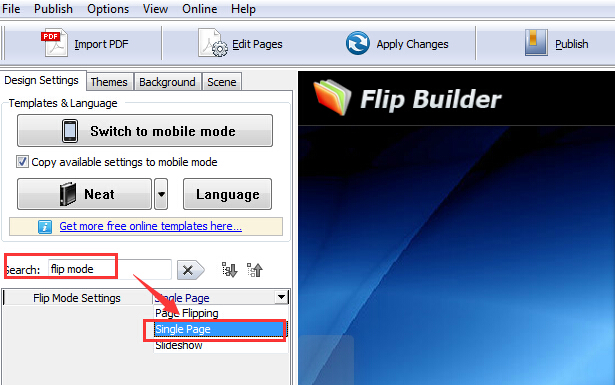Click into the Search input field
This screenshot has width=615, height=385.
point(110,269)
